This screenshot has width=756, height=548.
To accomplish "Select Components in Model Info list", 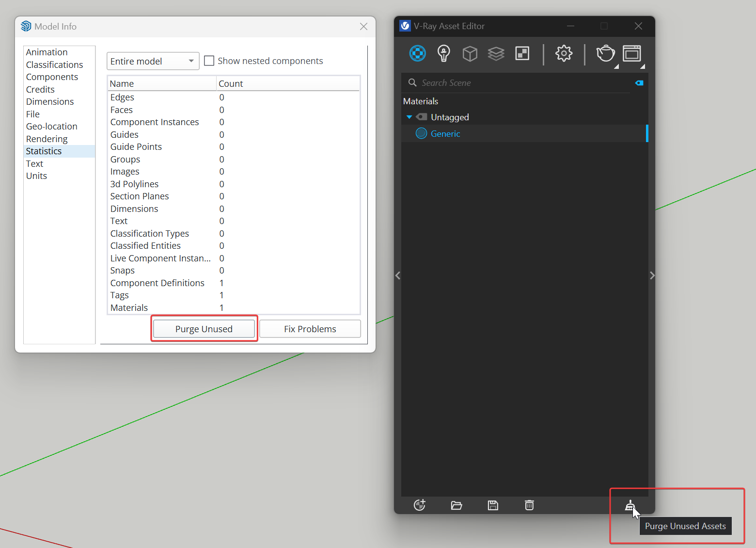I will (x=52, y=77).
